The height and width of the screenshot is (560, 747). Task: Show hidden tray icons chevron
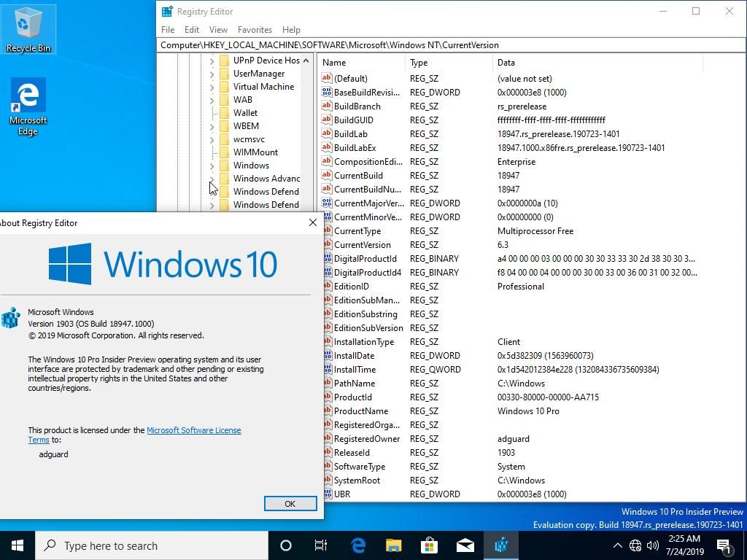pyautogui.click(x=617, y=545)
